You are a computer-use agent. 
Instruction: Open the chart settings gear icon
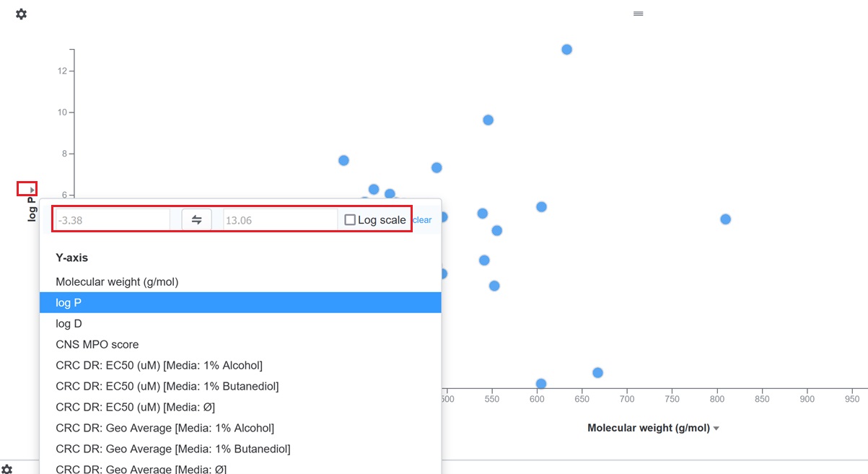tap(21, 14)
